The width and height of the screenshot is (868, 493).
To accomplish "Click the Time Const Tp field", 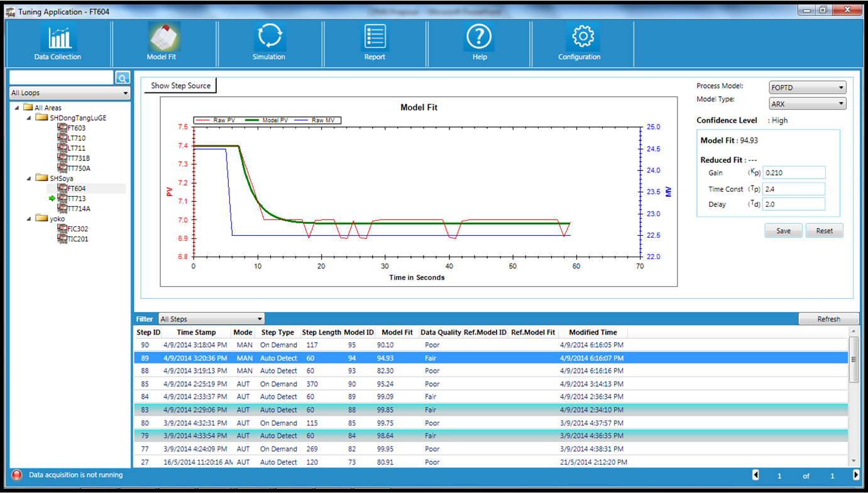I will (x=794, y=189).
